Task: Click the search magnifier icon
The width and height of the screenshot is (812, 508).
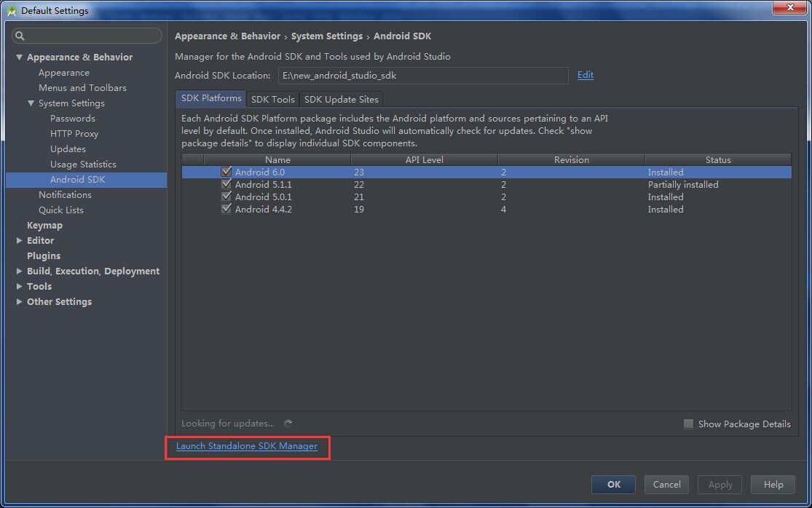Action: click(20, 36)
